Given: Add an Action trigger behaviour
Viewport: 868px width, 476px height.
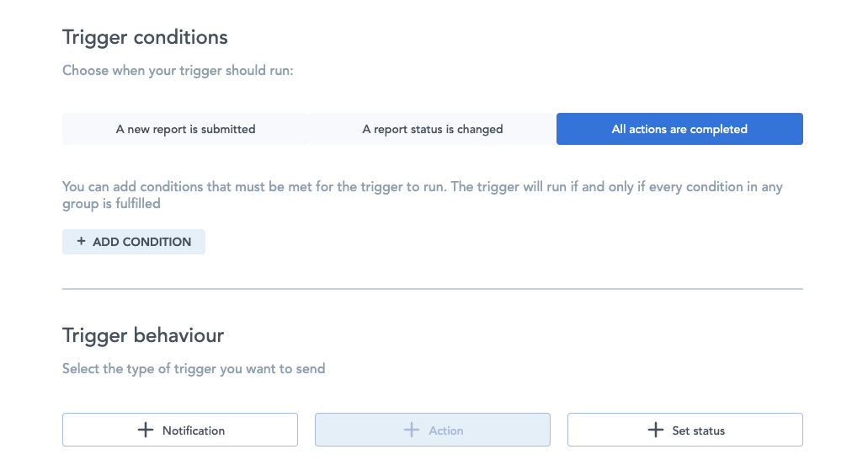Looking at the screenshot, I should pyautogui.click(x=433, y=431).
